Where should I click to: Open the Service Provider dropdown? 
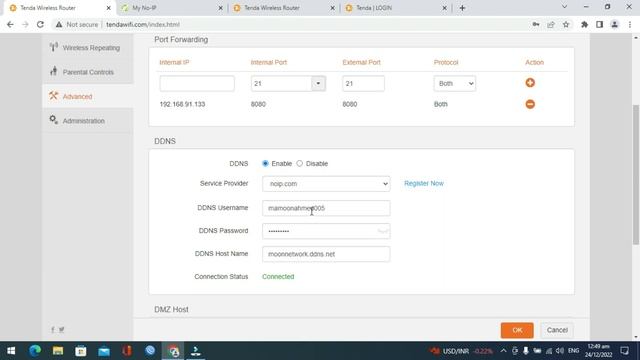pyautogui.click(x=326, y=184)
